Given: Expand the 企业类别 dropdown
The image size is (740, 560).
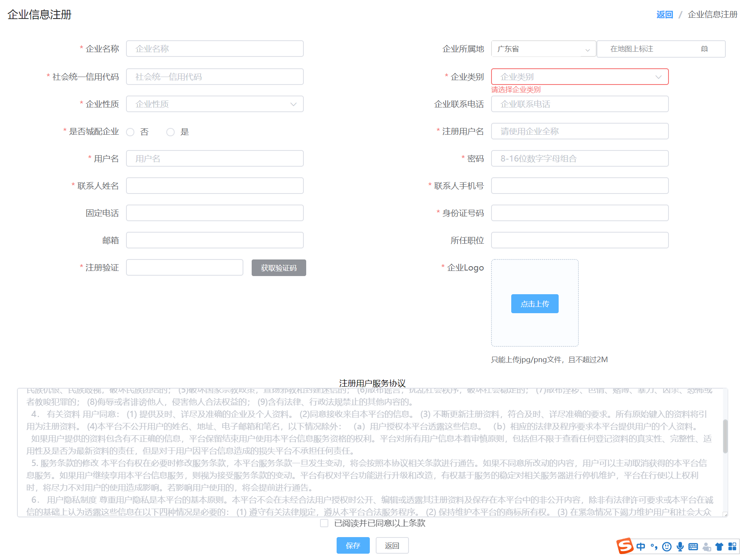Looking at the screenshot, I should click(580, 77).
